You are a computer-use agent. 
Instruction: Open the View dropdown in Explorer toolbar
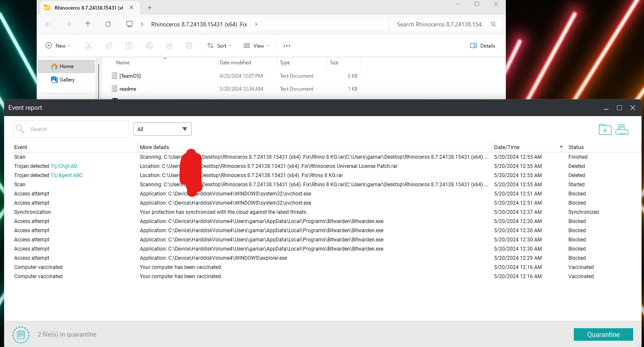click(x=256, y=46)
